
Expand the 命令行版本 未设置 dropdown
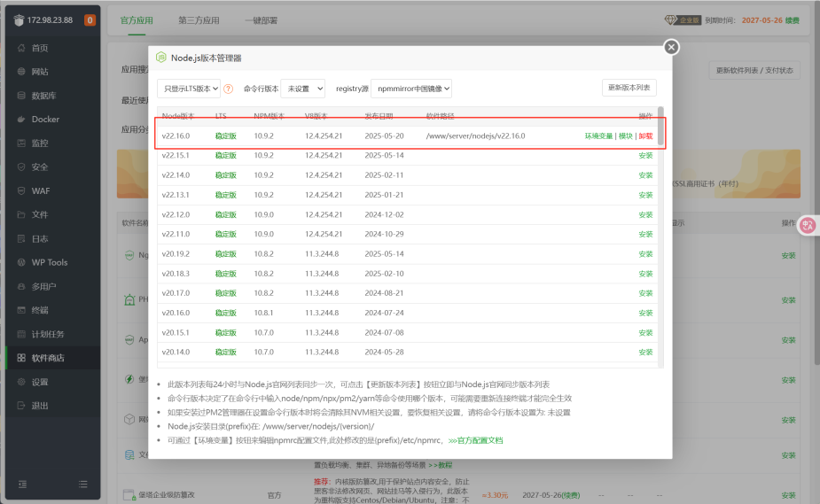pyautogui.click(x=303, y=89)
